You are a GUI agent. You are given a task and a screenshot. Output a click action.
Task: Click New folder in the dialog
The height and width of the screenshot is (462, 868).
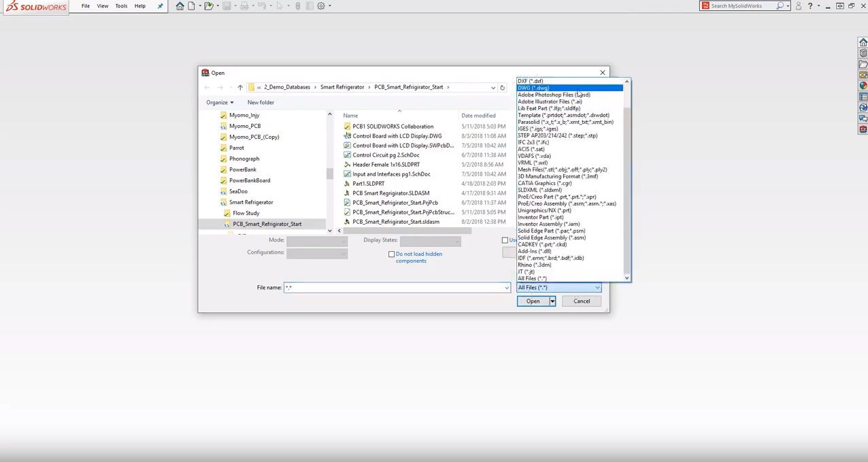coord(261,103)
